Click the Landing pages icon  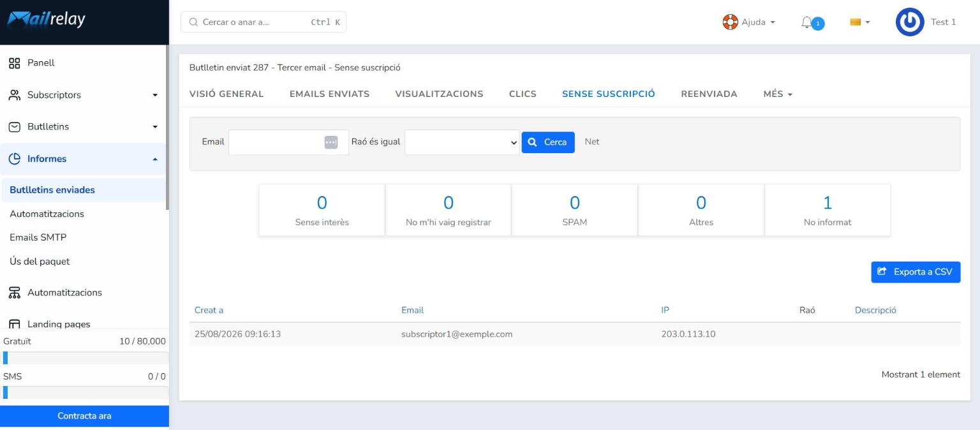pos(14,324)
